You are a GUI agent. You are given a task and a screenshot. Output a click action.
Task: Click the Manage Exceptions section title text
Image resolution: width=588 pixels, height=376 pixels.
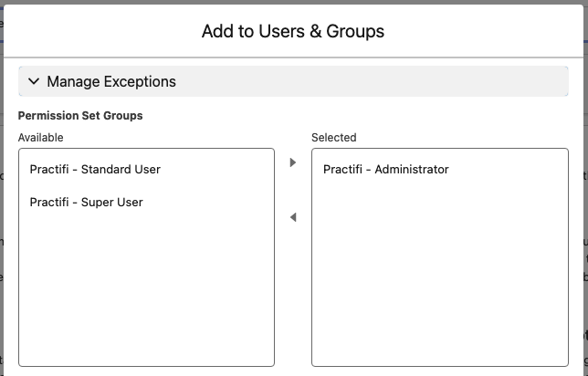point(111,81)
